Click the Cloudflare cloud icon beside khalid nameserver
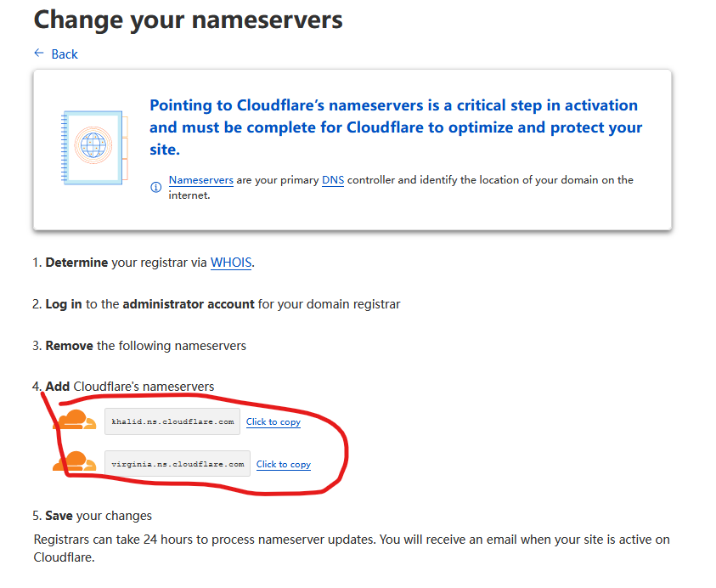The image size is (716, 588). [75, 420]
